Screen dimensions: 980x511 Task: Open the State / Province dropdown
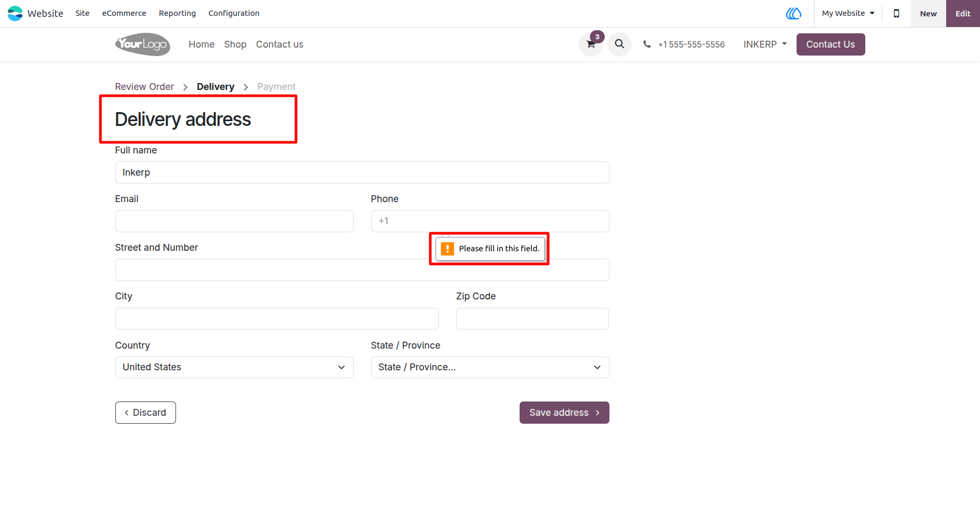click(x=490, y=367)
